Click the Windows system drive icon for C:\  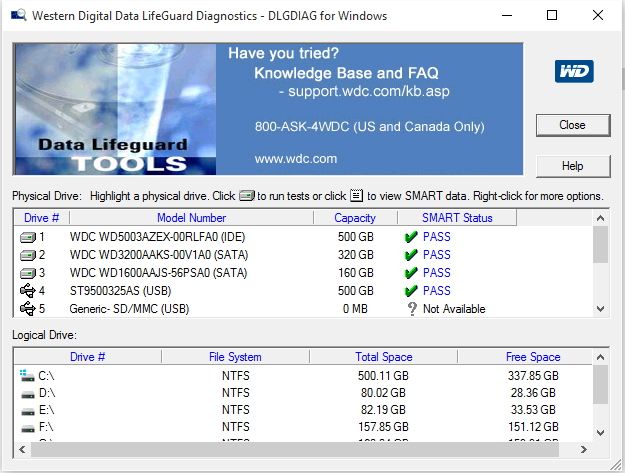27,375
